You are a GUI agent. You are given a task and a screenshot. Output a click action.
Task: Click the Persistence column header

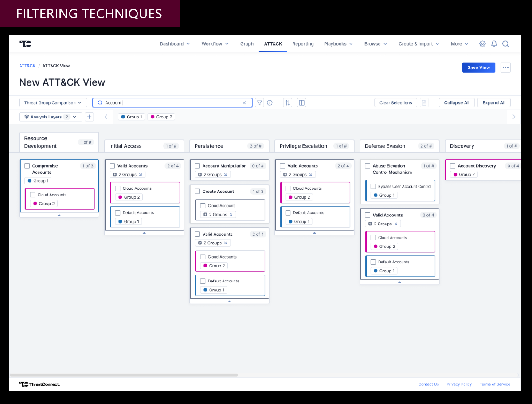pyautogui.click(x=229, y=146)
